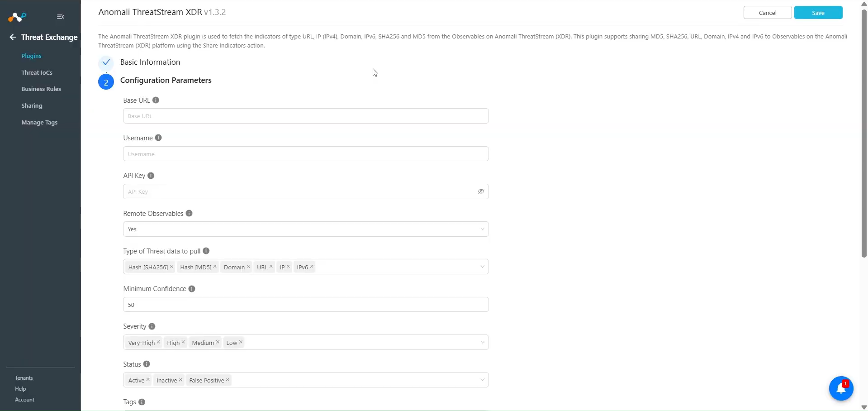Viewport: 868px width, 411px height.
Task: Click the API Key info icon
Action: click(x=151, y=176)
